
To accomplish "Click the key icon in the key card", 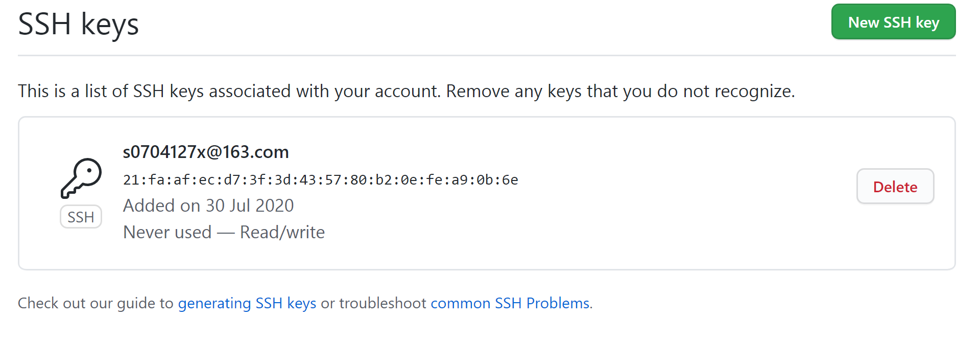I will tap(81, 178).
